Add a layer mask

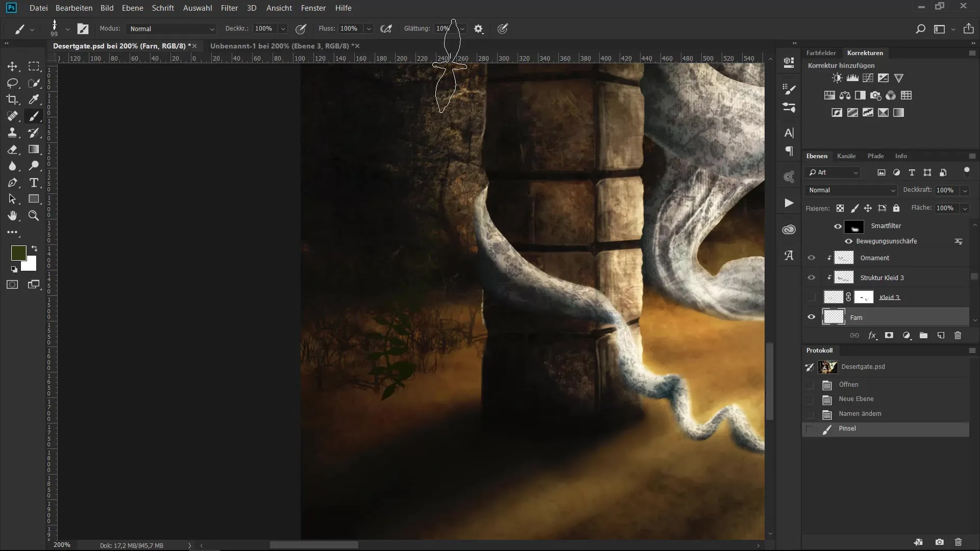[889, 335]
